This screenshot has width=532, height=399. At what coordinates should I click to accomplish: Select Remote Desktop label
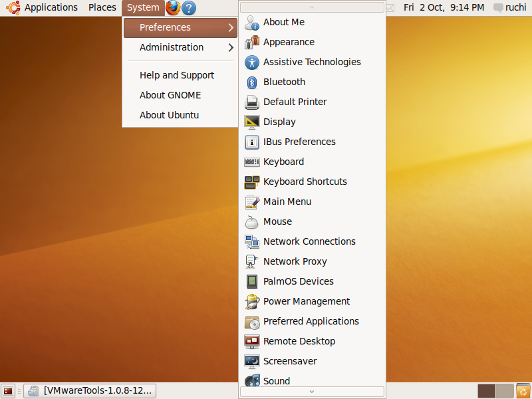click(299, 341)
